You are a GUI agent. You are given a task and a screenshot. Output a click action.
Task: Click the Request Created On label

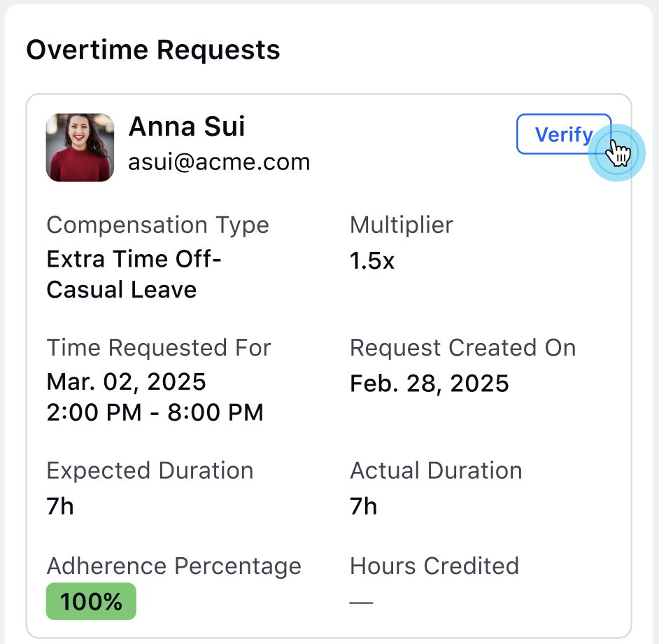coord(462,348)
